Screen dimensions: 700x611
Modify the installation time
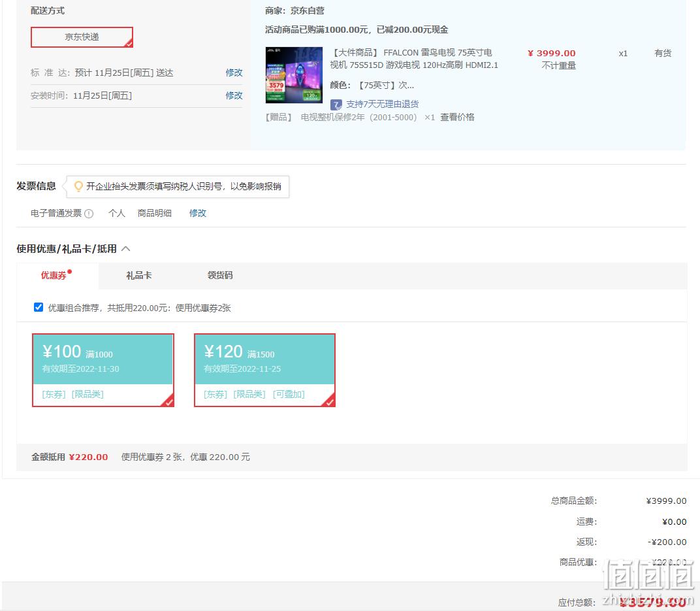tap(234, 95)
